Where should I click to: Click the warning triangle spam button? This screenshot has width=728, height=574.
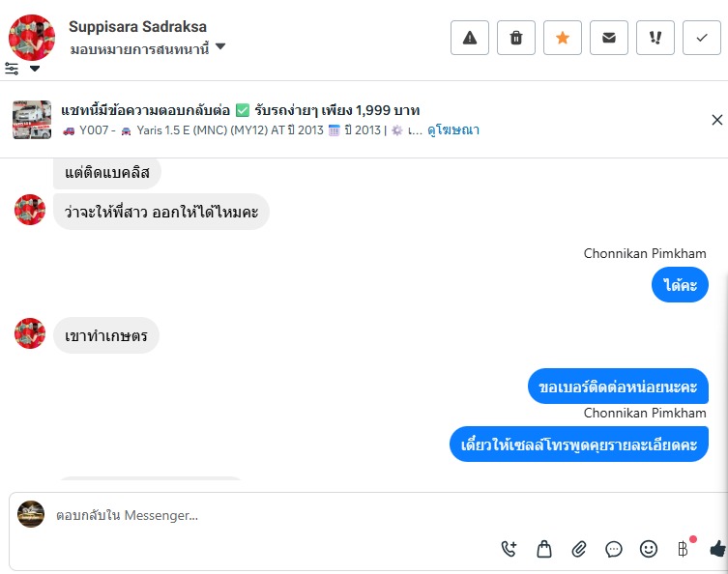pyautogui.click(x=470, y=38)
